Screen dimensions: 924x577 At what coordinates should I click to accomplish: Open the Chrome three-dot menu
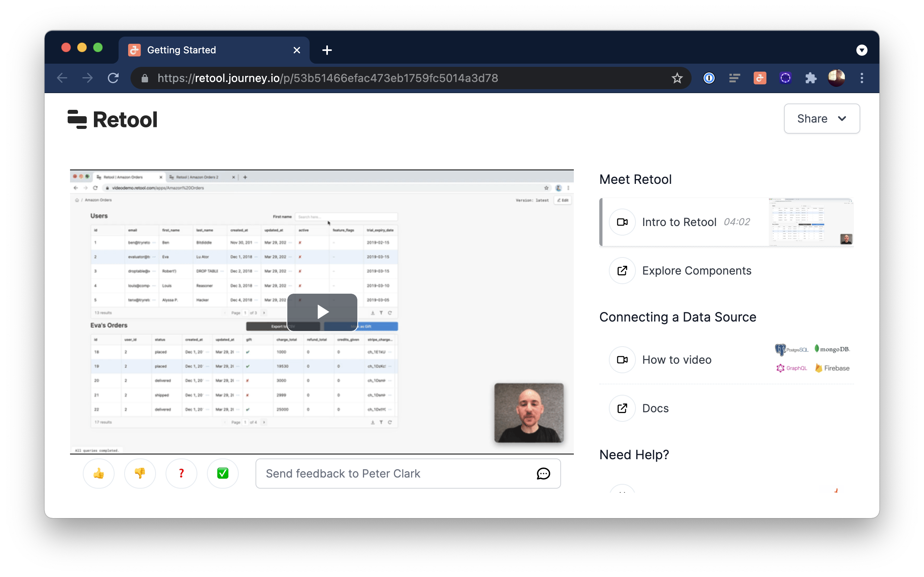(862, 78)
